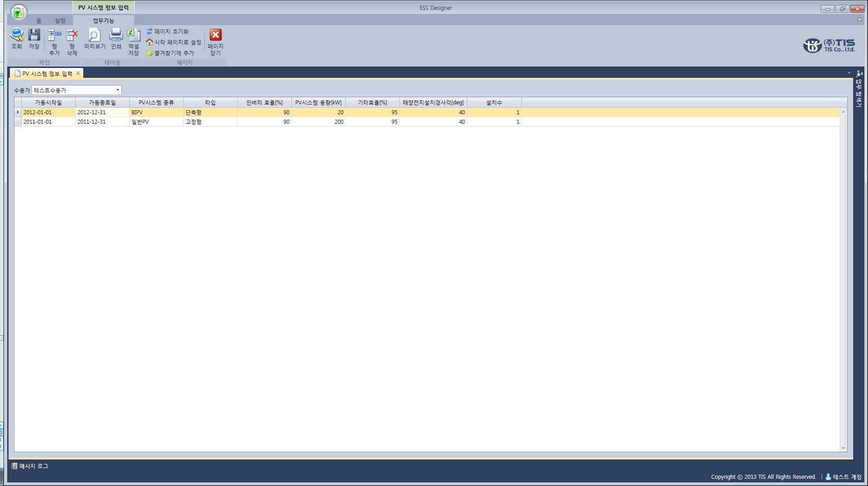Click the 기타효율[%] column header

[x=372, y=103]
